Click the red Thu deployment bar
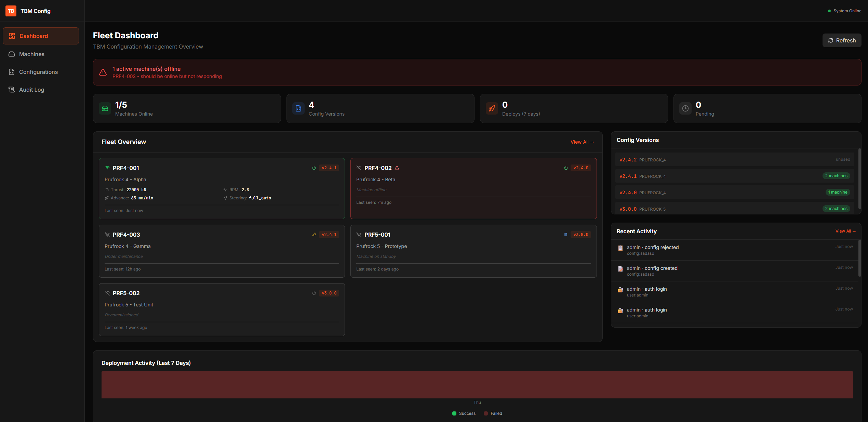Image resolution: width=868 pixels, height=422 pixels. (477, 385)
